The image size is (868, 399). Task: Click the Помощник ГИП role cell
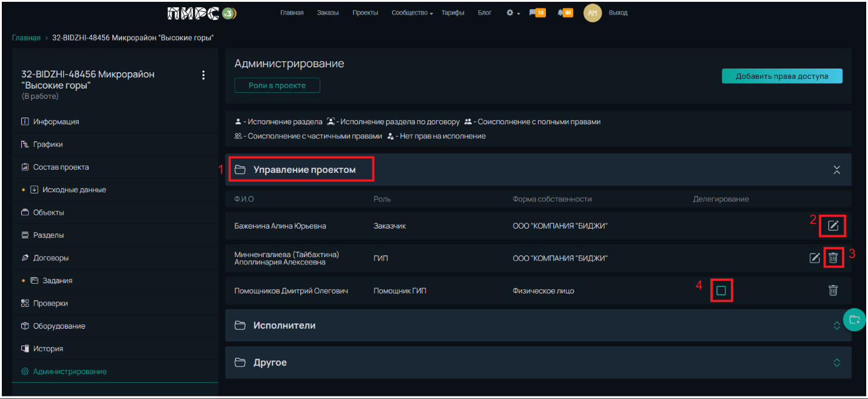[400, 291]
